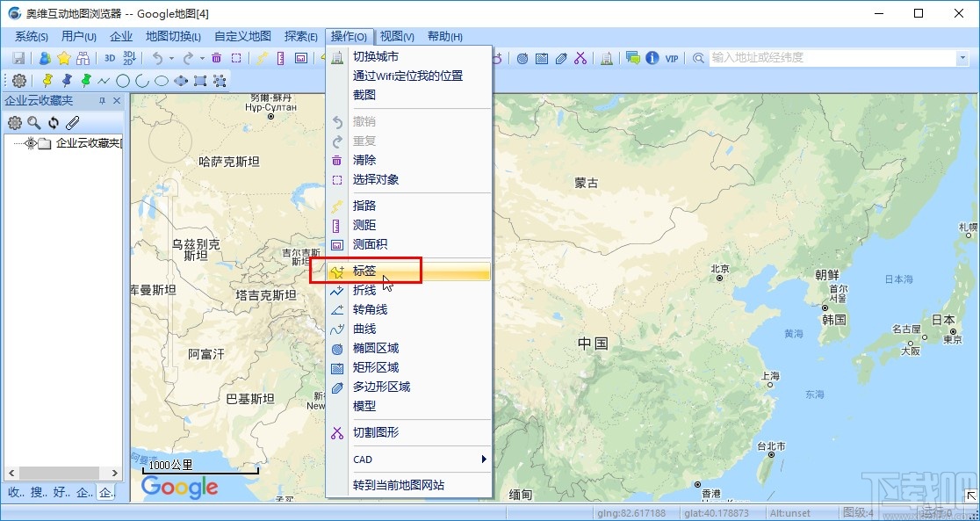Open the address search dropdown arrow
Viewport: 980px width, 521px height.
pyautogui.click(x=962, y=58)
